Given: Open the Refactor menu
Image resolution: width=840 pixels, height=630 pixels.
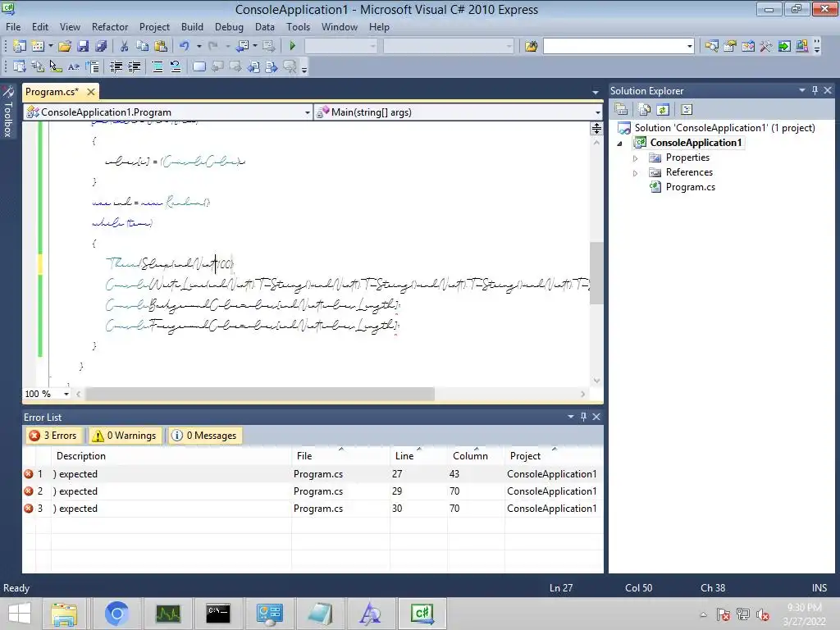Looking at the screenshot, I should pos(110,27).
